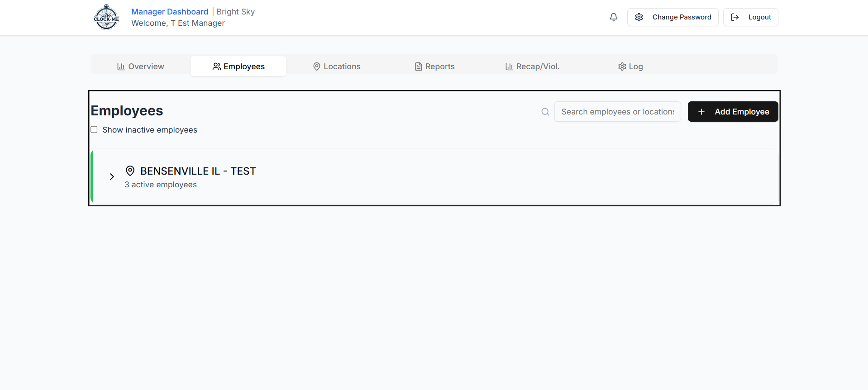Click the location pin icon beside BENSENVILLE
This screenshot has width=868, height=390.
click(x=130, y=171)
